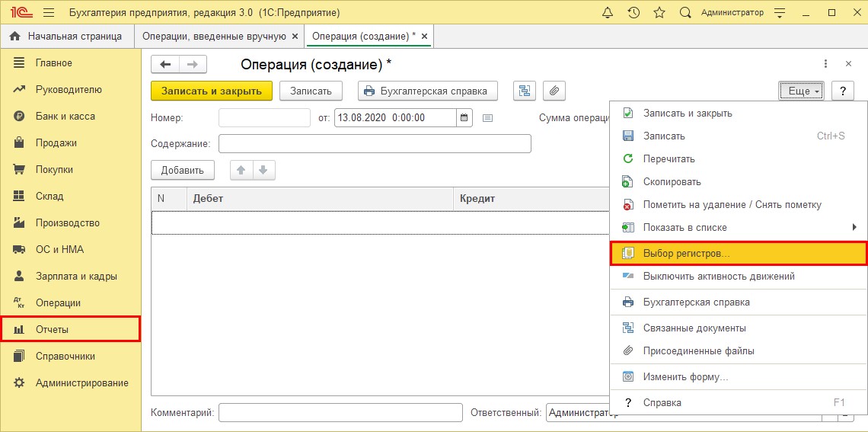
Task: Open the Отчеты section
Action: [x=70, y=330]
